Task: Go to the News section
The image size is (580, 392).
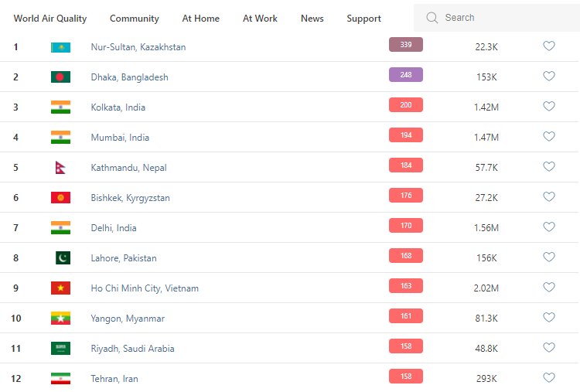Action: pos(312,19)
